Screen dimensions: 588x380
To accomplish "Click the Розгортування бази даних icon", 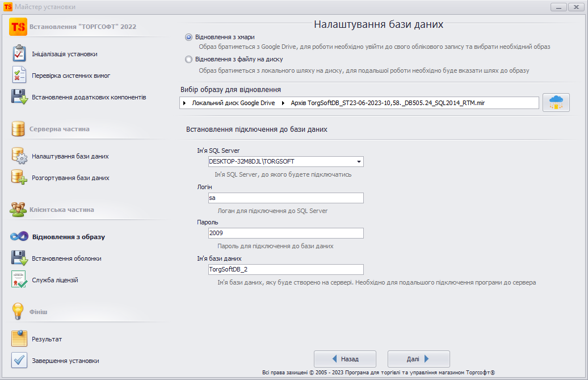I will pos(19,178).
